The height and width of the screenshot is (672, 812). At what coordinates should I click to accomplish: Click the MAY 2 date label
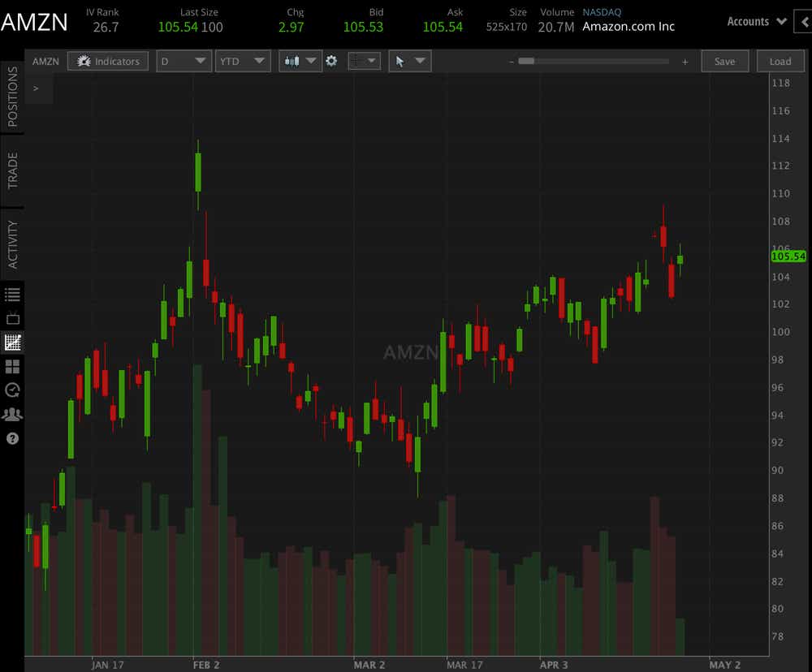point(725,665)
